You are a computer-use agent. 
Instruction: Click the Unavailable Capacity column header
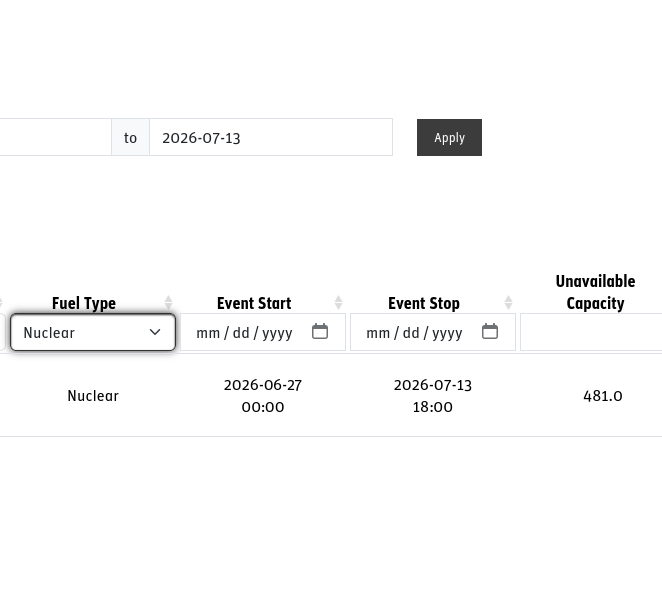595,292
